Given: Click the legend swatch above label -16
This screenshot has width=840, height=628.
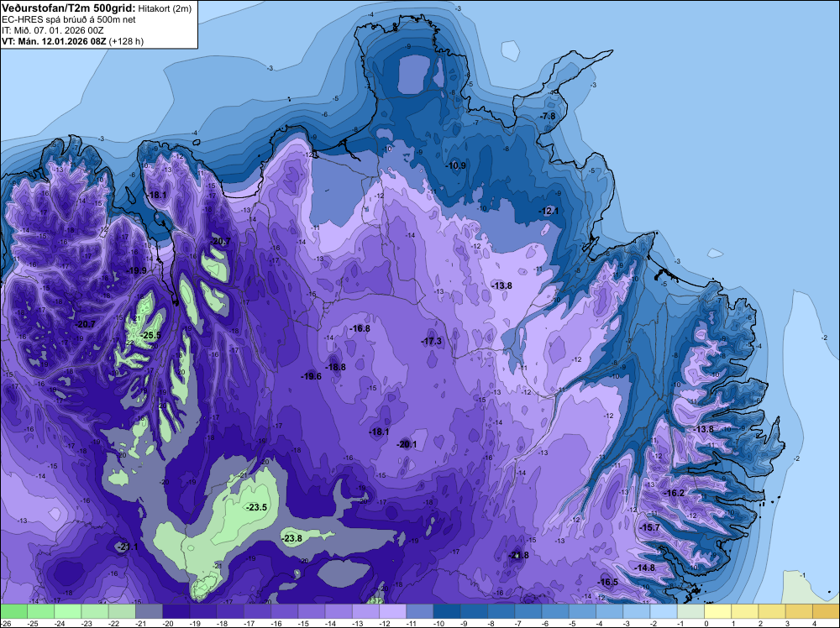Looking at the screenshot, I should [x=285, y=611].
